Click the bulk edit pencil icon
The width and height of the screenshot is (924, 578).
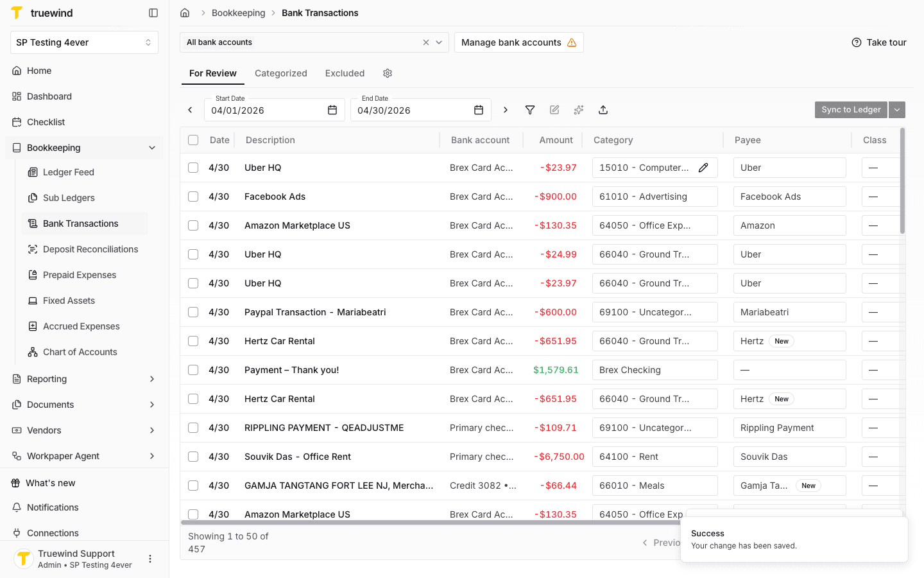tap(554, 110)
